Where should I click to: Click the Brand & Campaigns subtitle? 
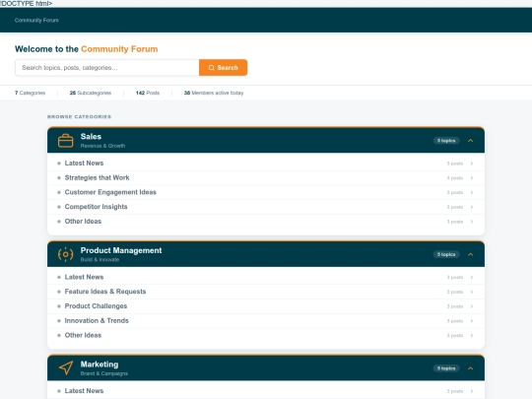[x=104, y=373]
